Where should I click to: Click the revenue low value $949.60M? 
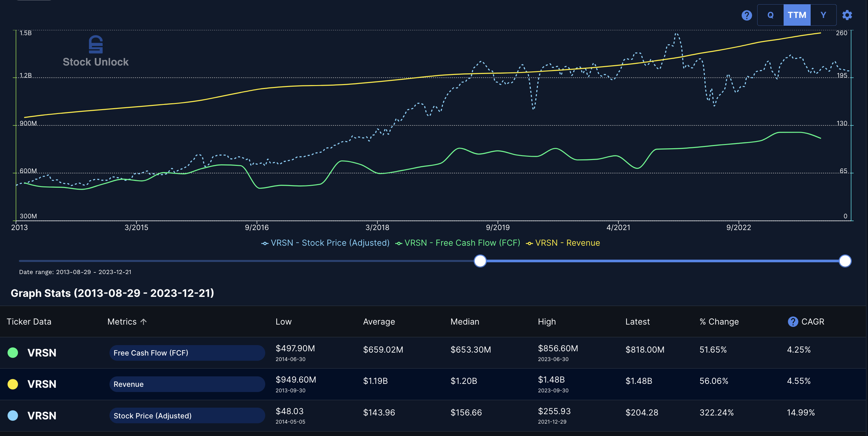point(296,380)
